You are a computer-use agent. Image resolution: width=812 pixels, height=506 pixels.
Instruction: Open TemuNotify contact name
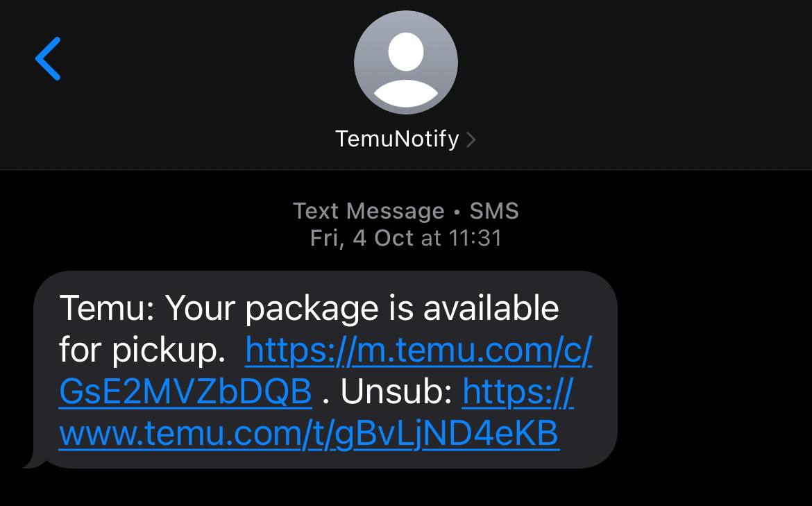coord(397,139)
